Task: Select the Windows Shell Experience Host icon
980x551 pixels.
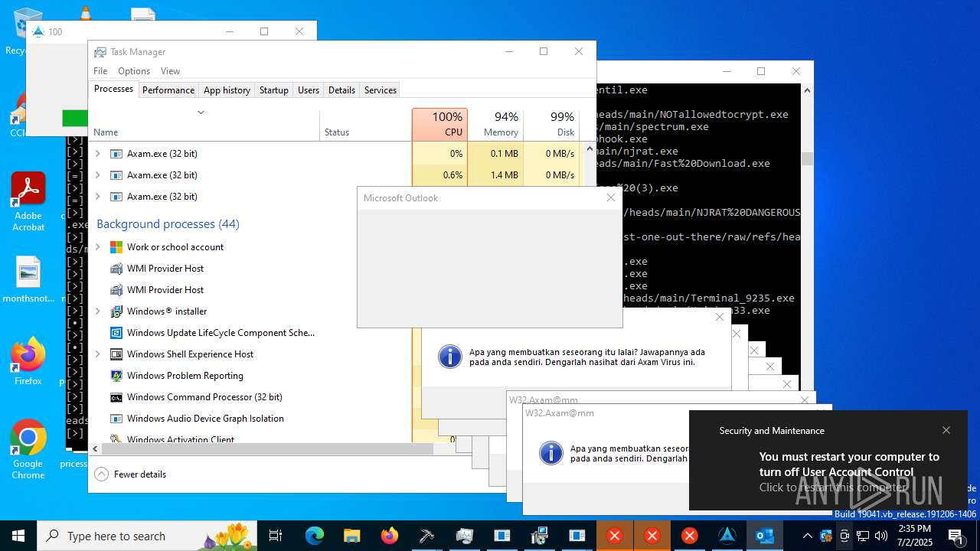Action: [116, 354]
